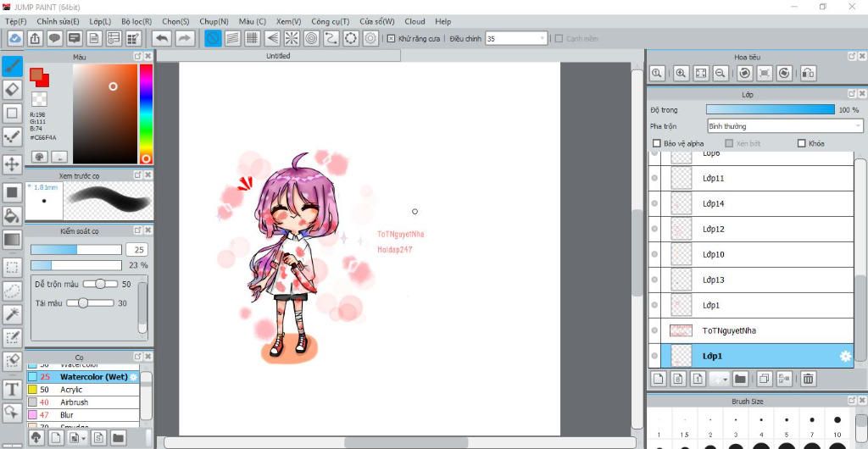Open the Chỉnh sửa(E) menu
The height and width of the screenshot is (449, 868).
tap(58, 21)
